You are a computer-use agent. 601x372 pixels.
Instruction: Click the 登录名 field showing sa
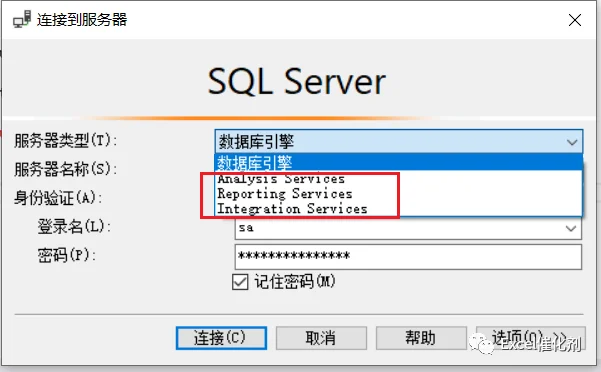[408, 229]
